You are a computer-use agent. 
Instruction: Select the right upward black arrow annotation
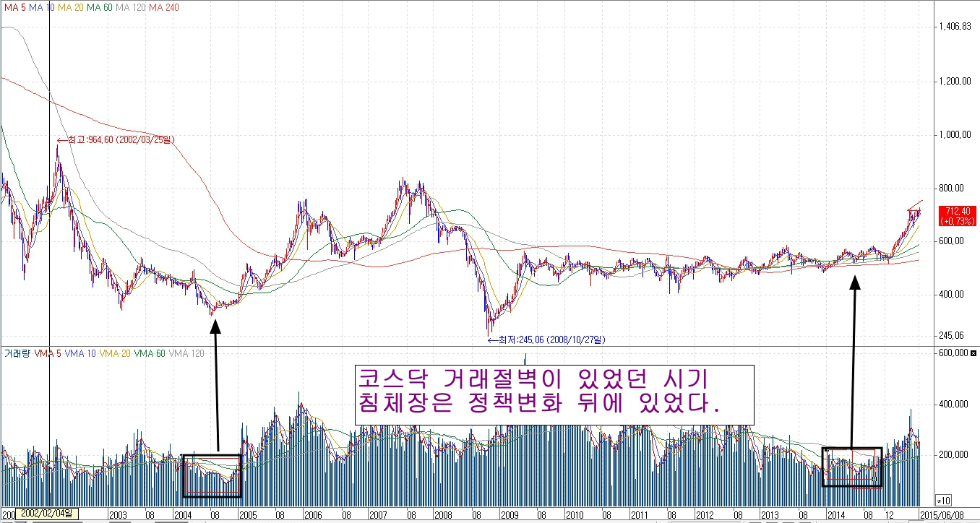click(854, 361)
